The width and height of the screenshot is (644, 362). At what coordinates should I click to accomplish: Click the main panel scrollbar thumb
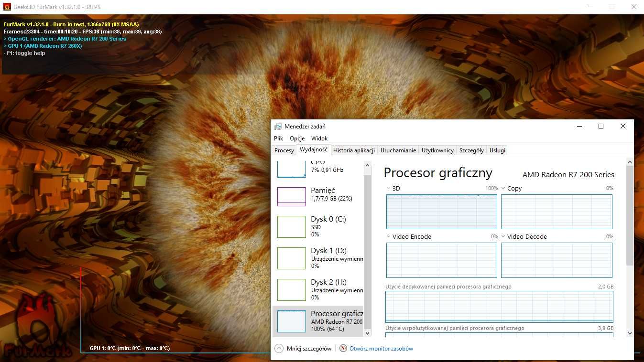(630, 216)
